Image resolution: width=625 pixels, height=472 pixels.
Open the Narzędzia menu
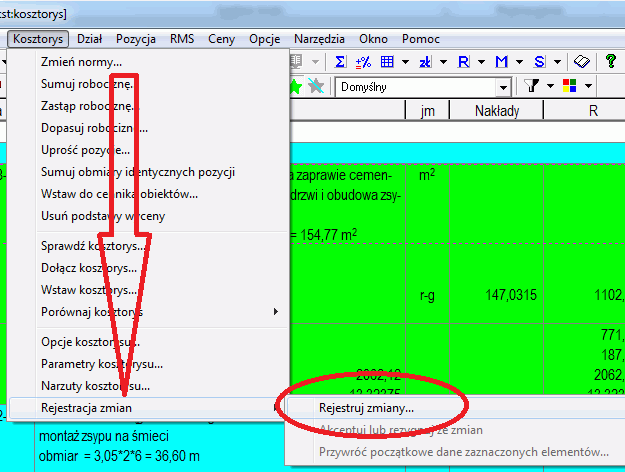click(317, 38)
